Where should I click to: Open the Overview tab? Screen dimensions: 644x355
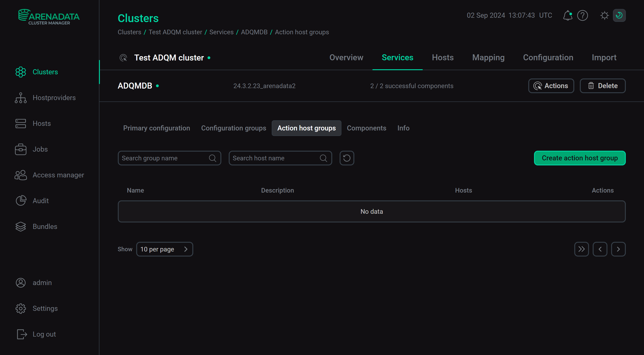click(346, 58)
